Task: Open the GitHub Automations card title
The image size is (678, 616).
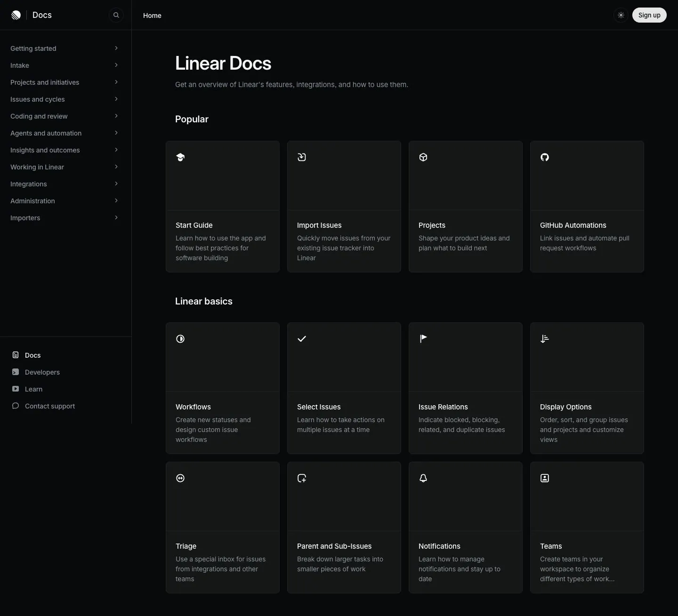Action: click(x=573, y=225)
